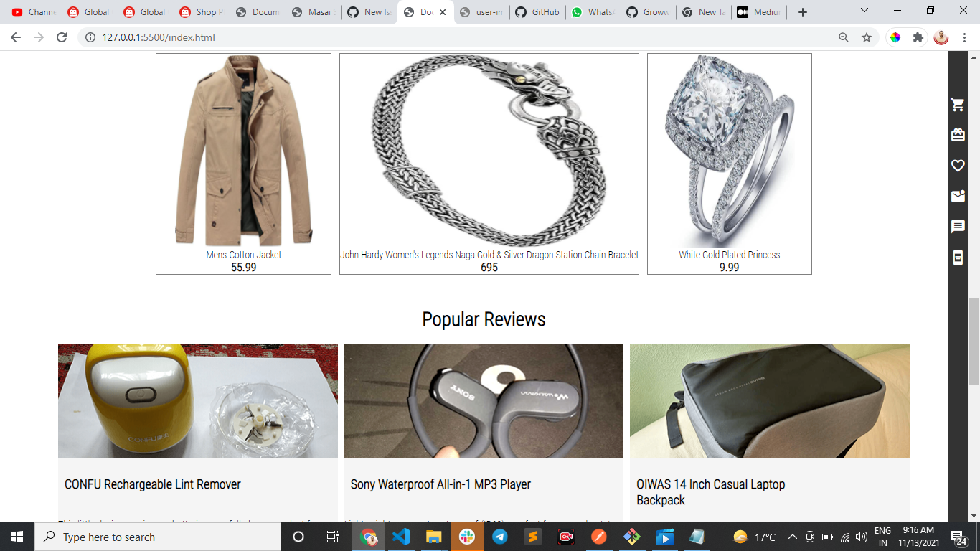Open Postman from the taskbar
Viewport: 980px width, 551px height.
pos(599,537)
